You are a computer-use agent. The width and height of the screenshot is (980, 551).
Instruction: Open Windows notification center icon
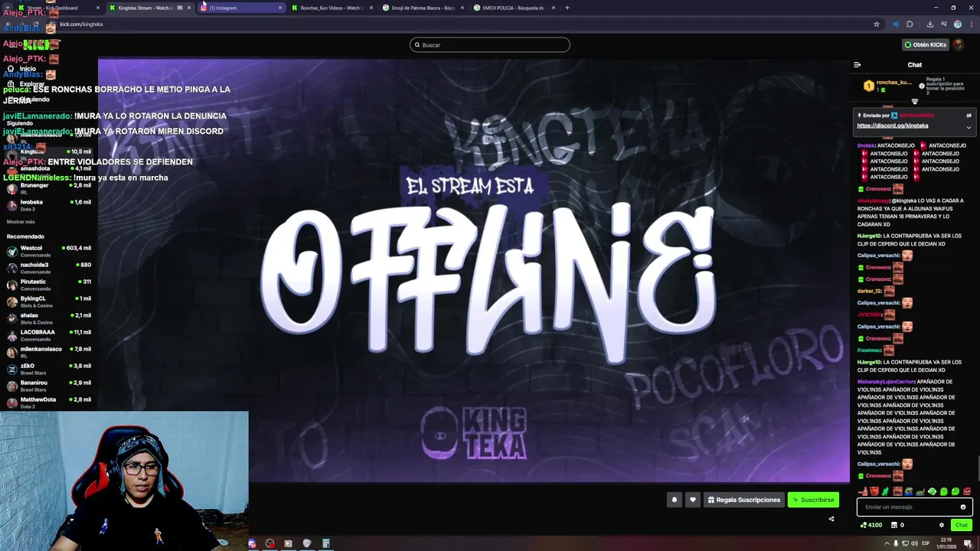[x=968, y=543]
